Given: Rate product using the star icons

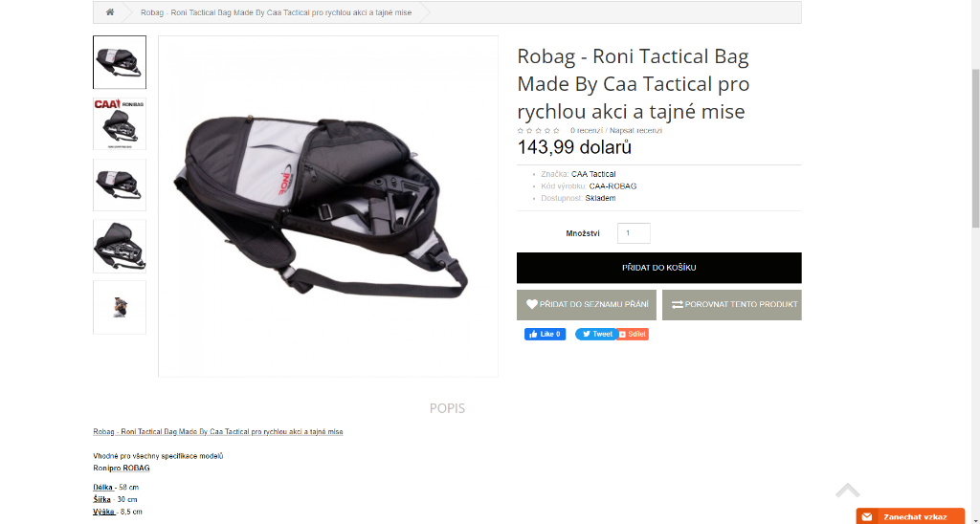Looking at the screenshot, I should (x=538, y=131).
